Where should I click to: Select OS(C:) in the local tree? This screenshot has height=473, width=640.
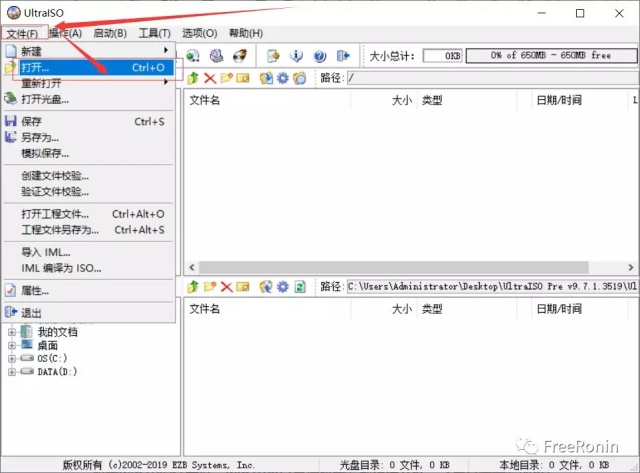click(52, 358)
